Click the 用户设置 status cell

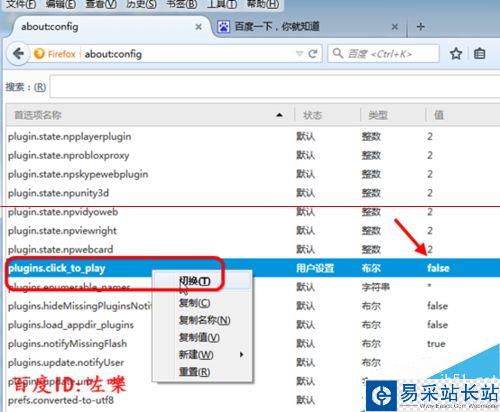(315, 268)
